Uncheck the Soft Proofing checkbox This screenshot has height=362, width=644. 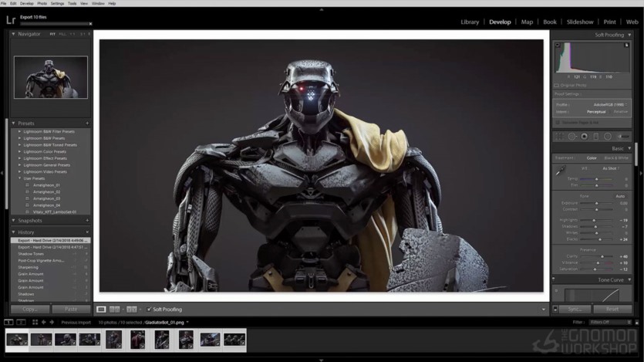pyautogui.click(x=149, y=310)
